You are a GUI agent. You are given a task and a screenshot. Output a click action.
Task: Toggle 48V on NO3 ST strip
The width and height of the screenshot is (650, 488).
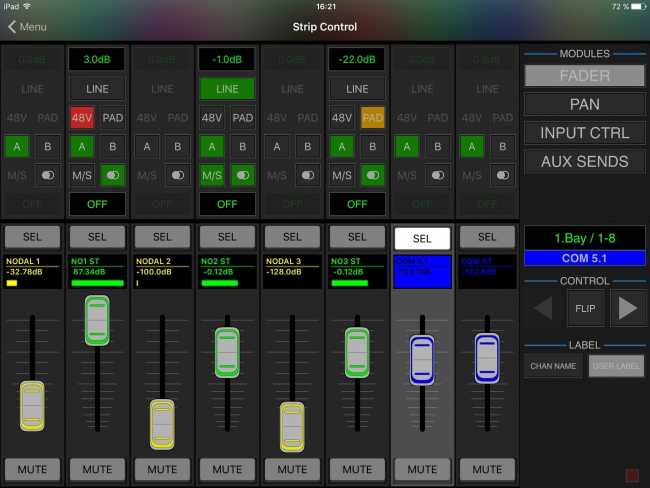tap(342, 118)
